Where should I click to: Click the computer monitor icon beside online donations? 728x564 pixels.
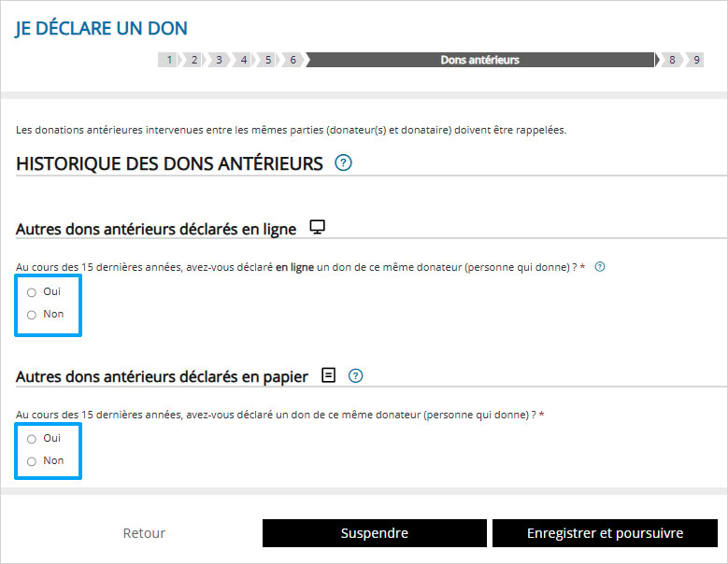318,228
